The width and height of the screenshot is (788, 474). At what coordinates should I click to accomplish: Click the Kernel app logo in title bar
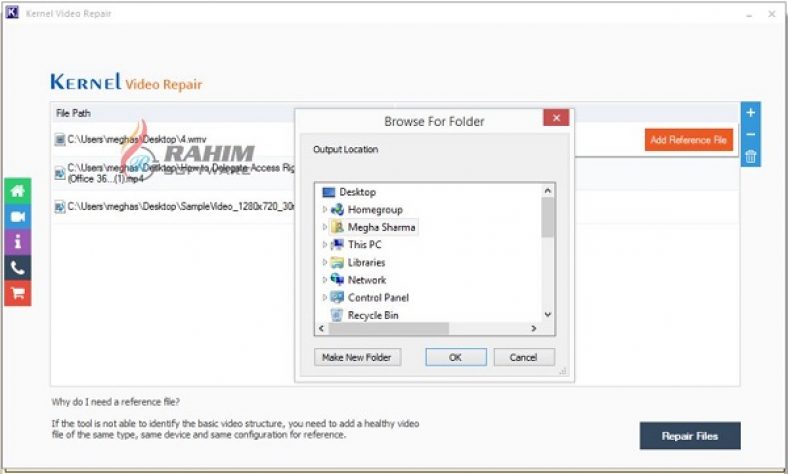tap(12, 13)
